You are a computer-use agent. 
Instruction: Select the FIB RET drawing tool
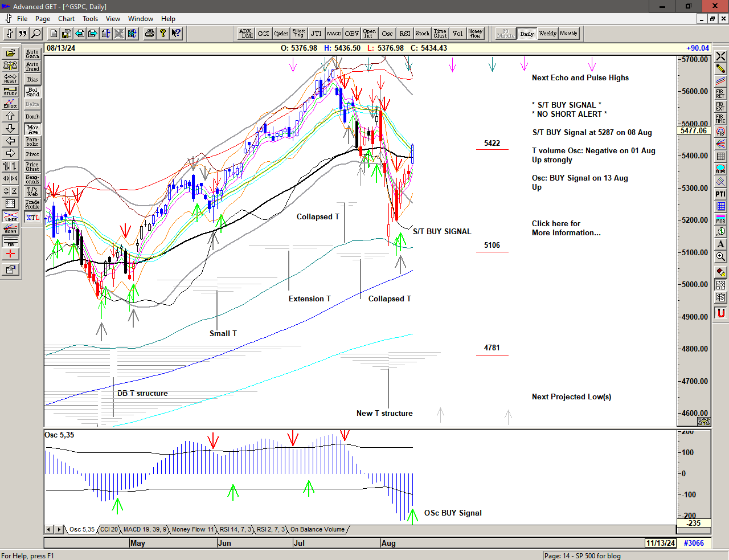(x=720, y=93)
